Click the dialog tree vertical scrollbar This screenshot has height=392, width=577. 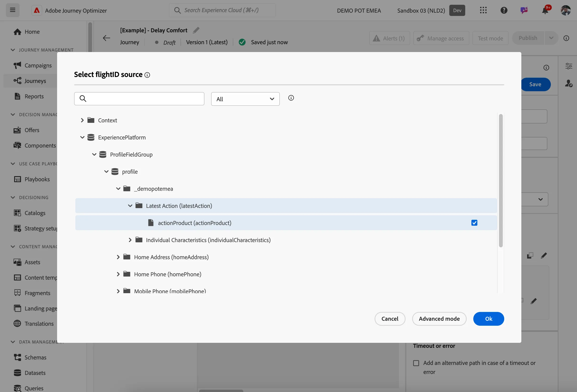(x=500, y=181)
